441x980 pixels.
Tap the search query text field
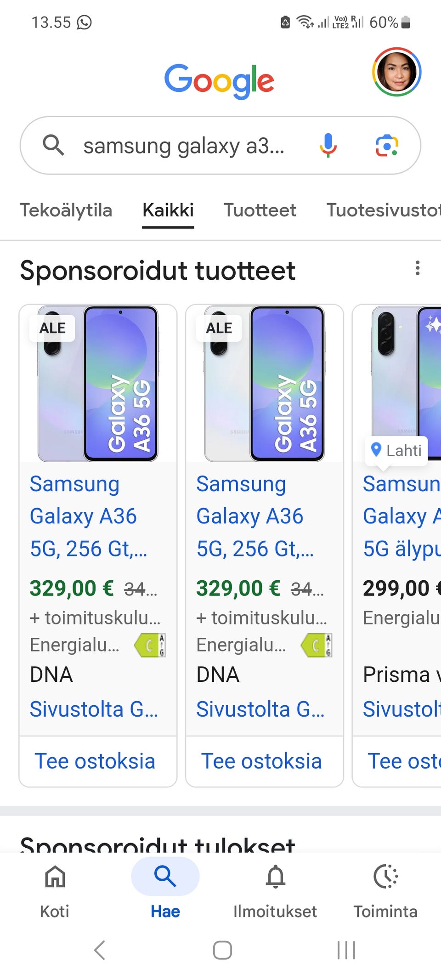click(184, 146)
